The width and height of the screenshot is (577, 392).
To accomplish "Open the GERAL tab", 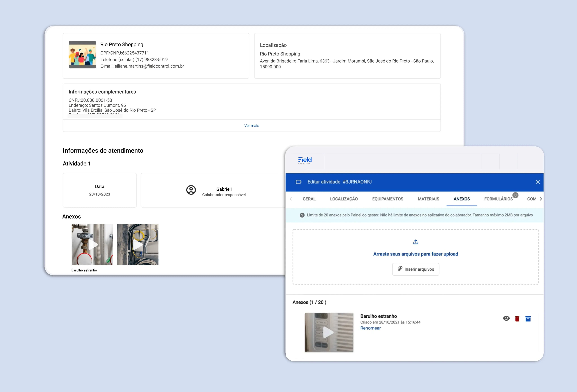I will coord(309,199).
